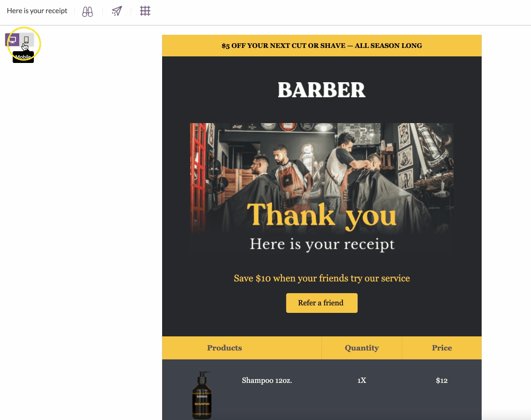
Task: Click the Refer a friend button
Action: pos(322,303)
